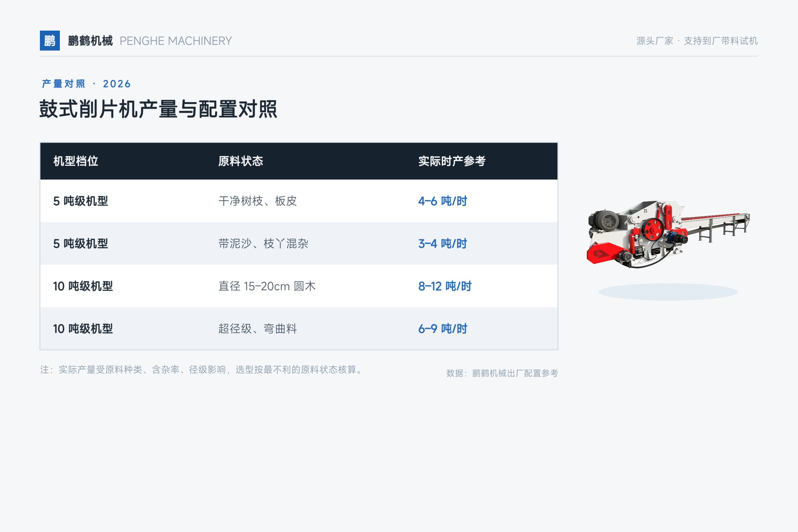
Task: Click 5 吨级机型 in the 带泥沙 row
Action: 81,244
